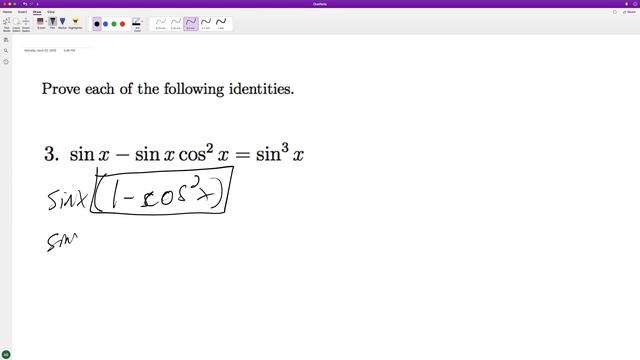Image resolution: width=640 pixels, height=360 pixels.
Task: Click the Undo arrow in title bar
Action: click(x=25, y=4)
